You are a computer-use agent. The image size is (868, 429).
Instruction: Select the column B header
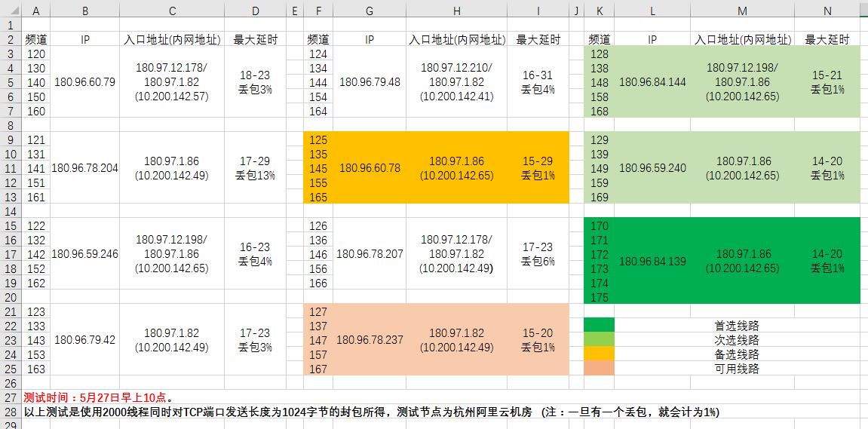point(84,11)
